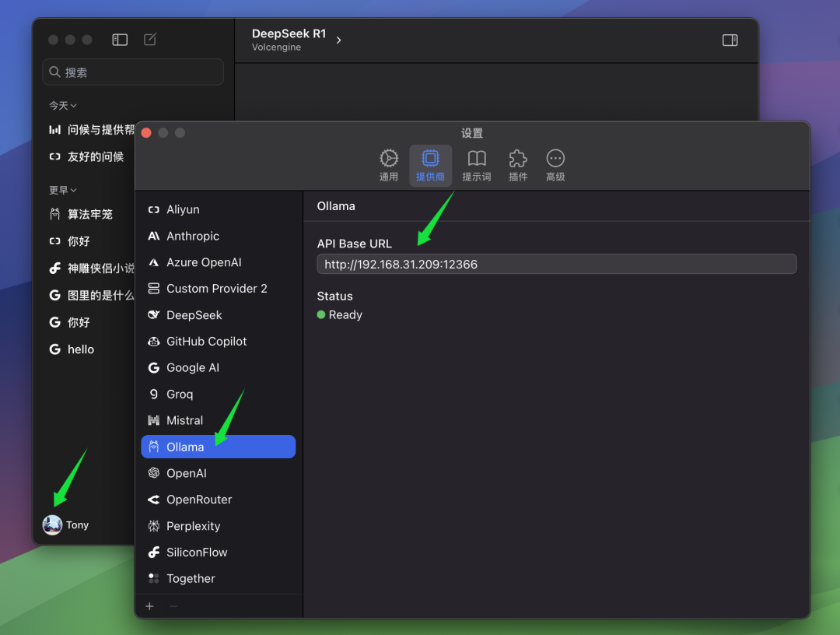The image size is (840, 635).
Task: Click the plus button to add provider
Action: click(x=150, y=606)
